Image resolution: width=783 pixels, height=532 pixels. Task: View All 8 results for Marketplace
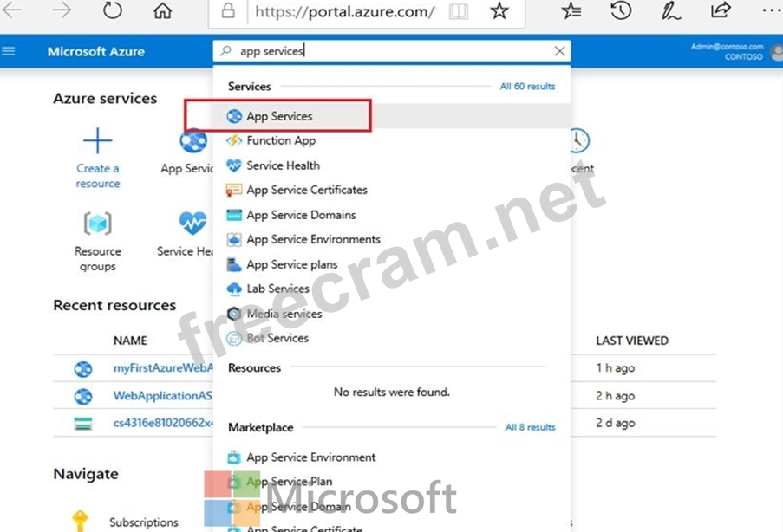point(530,427)
